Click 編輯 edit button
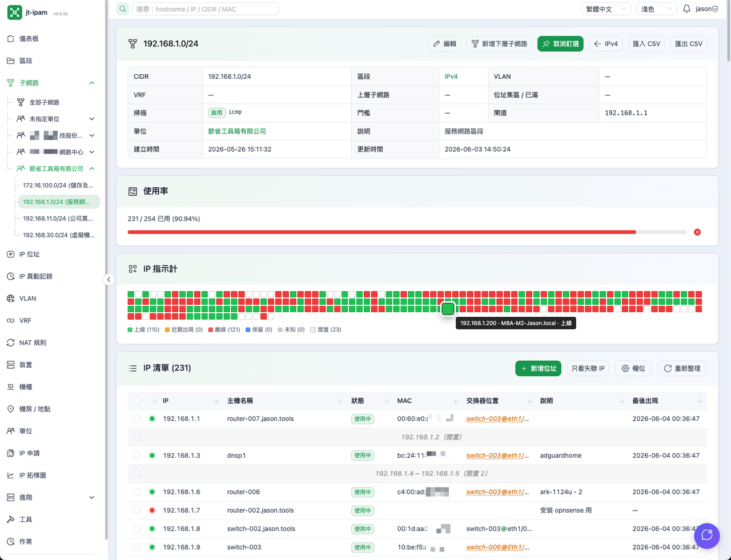The image size is (731, 560). (444, 44)
